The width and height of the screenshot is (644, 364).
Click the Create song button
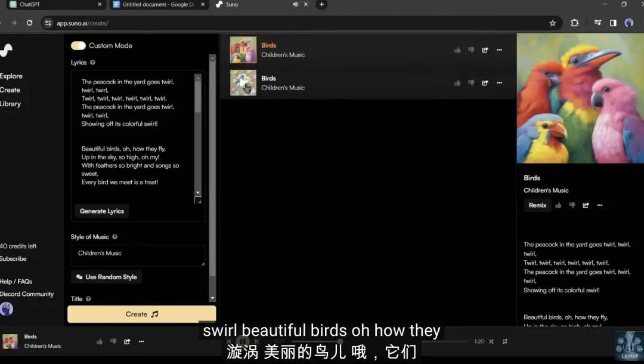coord(142,314)
